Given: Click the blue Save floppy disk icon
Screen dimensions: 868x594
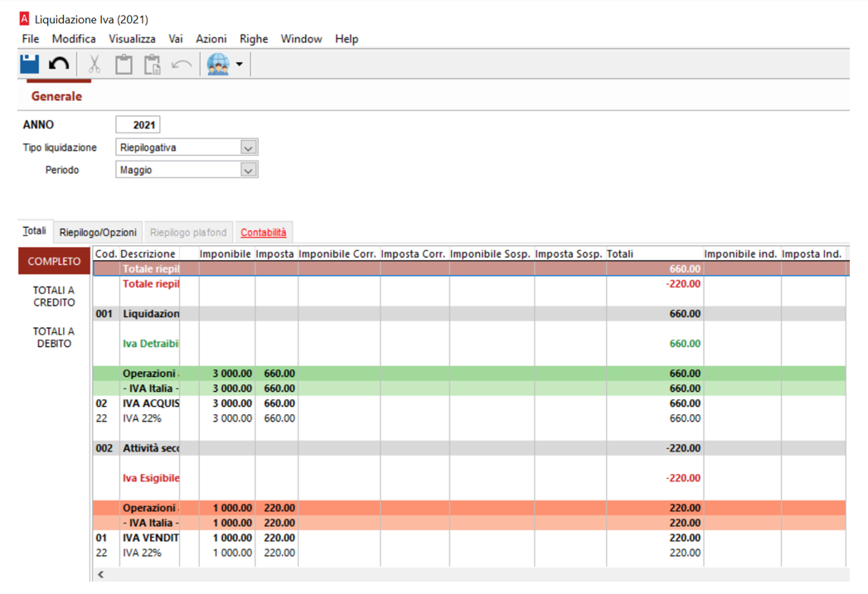Looking at the screenshot, I should tap(29, 64).
